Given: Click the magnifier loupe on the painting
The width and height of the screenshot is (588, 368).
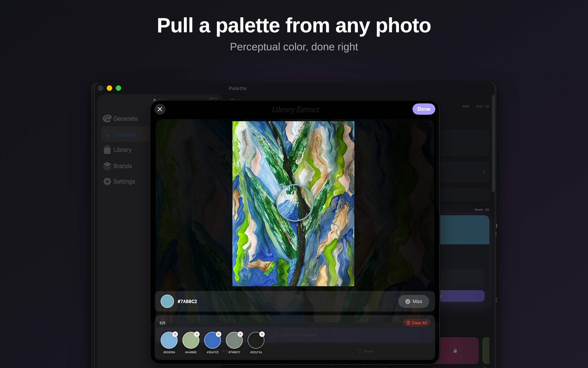Looking at the screenshot, I should coord(295,203).
